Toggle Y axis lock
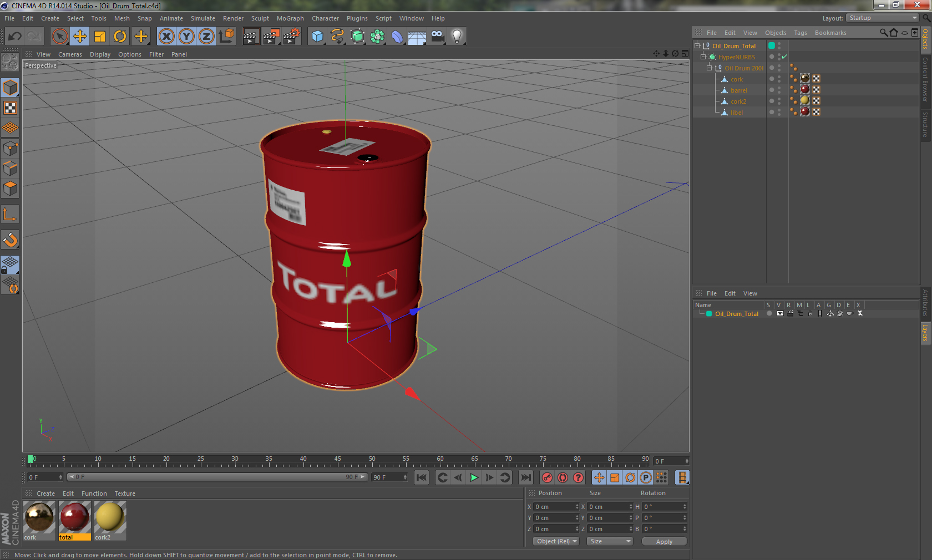The image size is (932, 560). pyautogui.click(x=186, y=37)
